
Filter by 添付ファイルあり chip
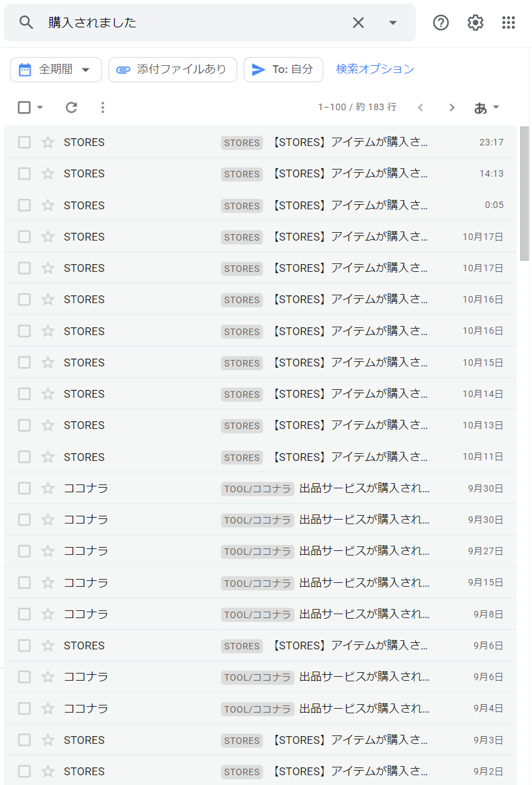pos(172,70)
